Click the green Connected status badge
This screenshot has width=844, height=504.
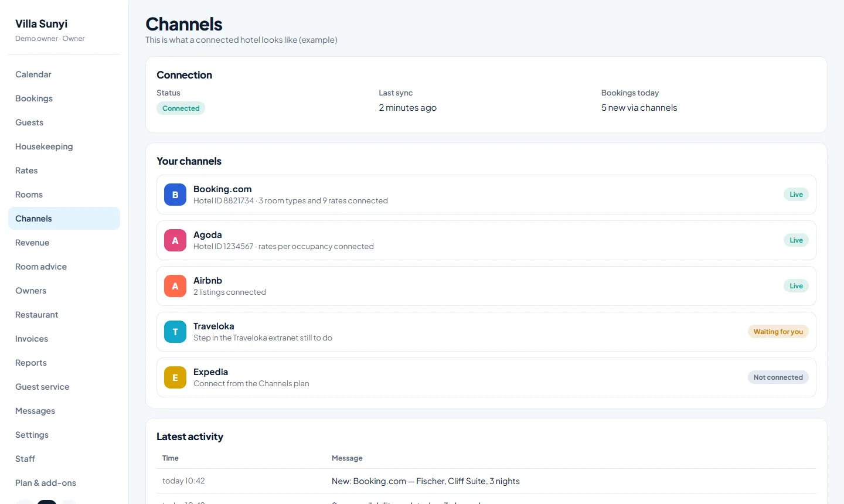click(x=181, y=108)
